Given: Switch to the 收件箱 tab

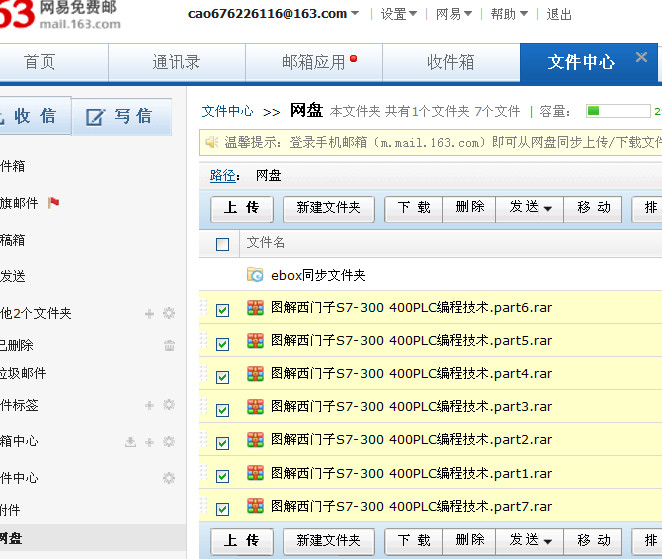Looking at the screenshot, I should (x=450, y=62).
